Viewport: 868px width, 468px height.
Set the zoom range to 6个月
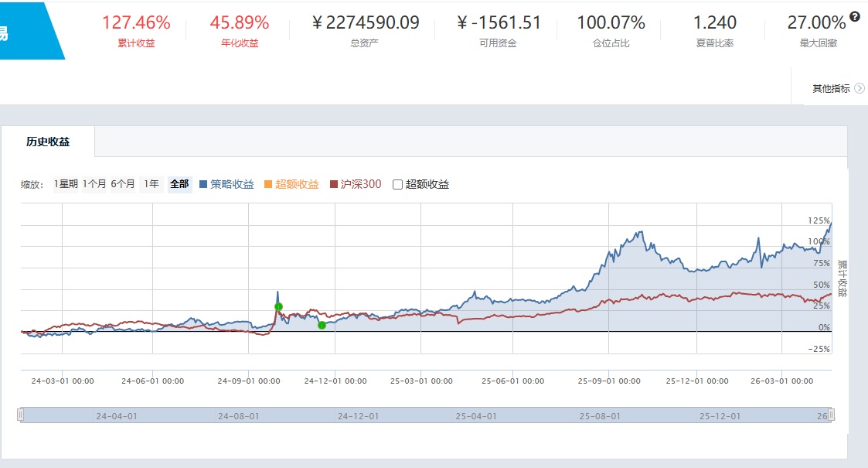(x=123, y=184)
